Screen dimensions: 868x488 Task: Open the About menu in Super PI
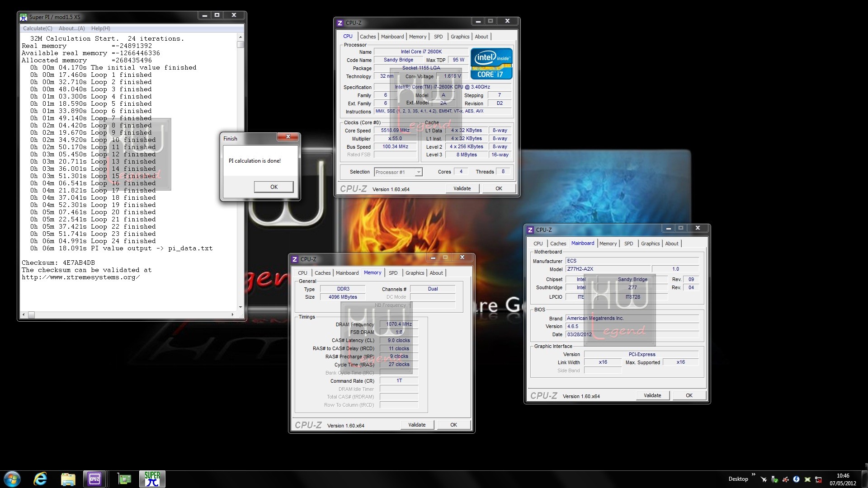pyautogui.click(x=71, y=28)
